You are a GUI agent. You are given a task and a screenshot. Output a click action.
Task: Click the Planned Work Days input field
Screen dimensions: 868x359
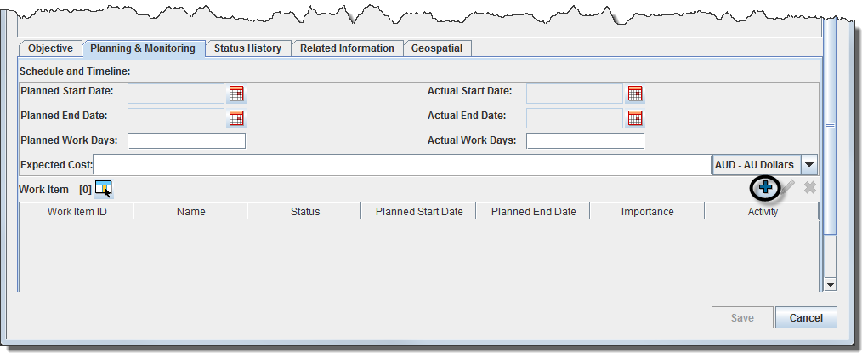click(x=186, y=141)
